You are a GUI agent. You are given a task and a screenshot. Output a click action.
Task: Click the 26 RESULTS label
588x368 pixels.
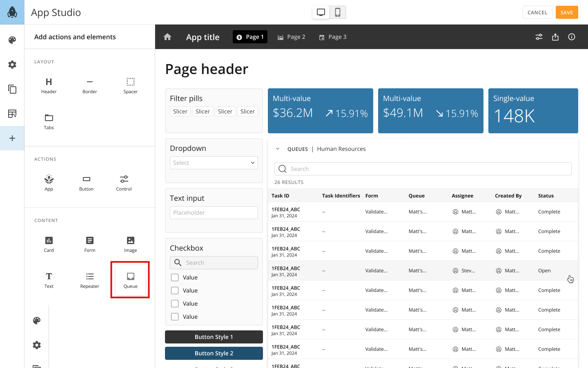click(x=289, y=182)
